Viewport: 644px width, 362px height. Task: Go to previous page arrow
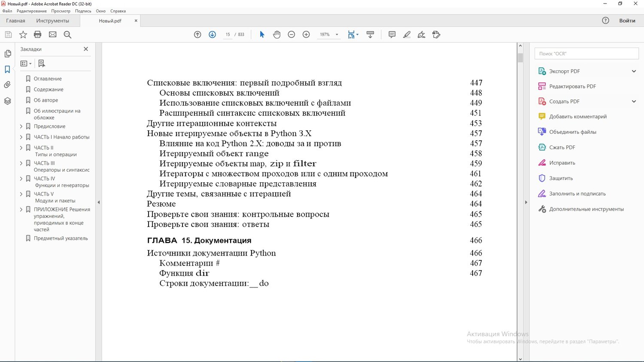pos(197,35)
